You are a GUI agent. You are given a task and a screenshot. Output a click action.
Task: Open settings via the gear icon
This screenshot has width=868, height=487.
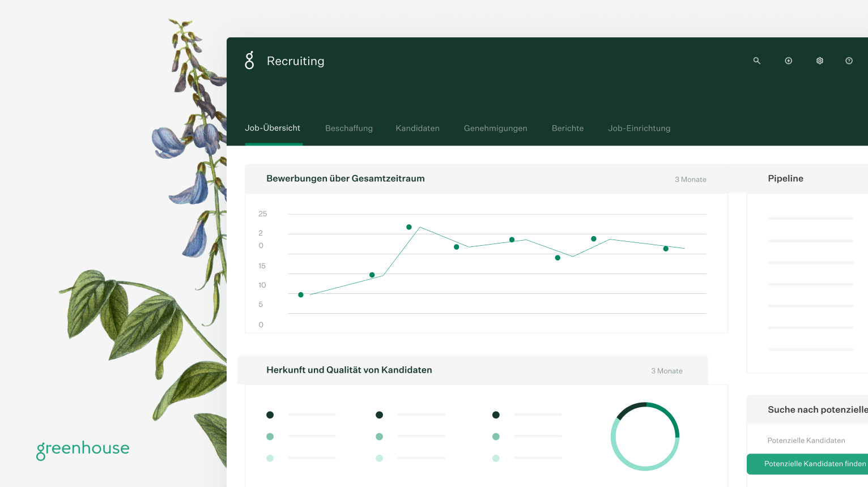(819, 61)
